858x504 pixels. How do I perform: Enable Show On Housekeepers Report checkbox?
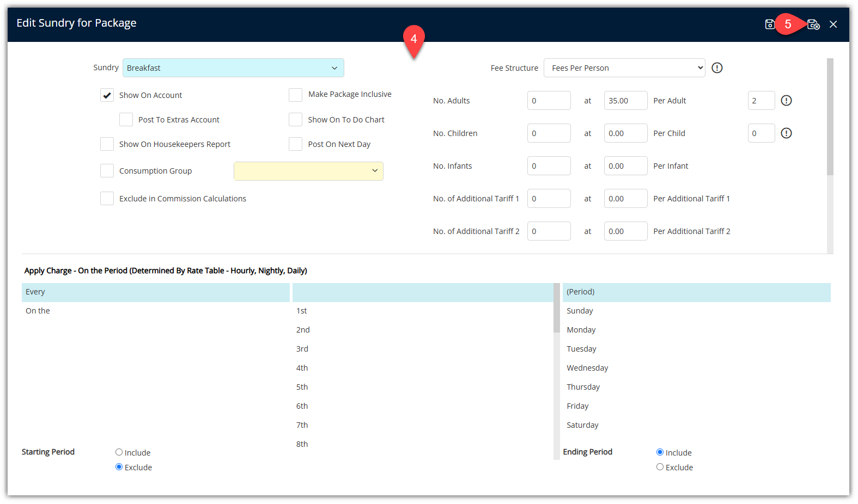(x=107, y=144)
